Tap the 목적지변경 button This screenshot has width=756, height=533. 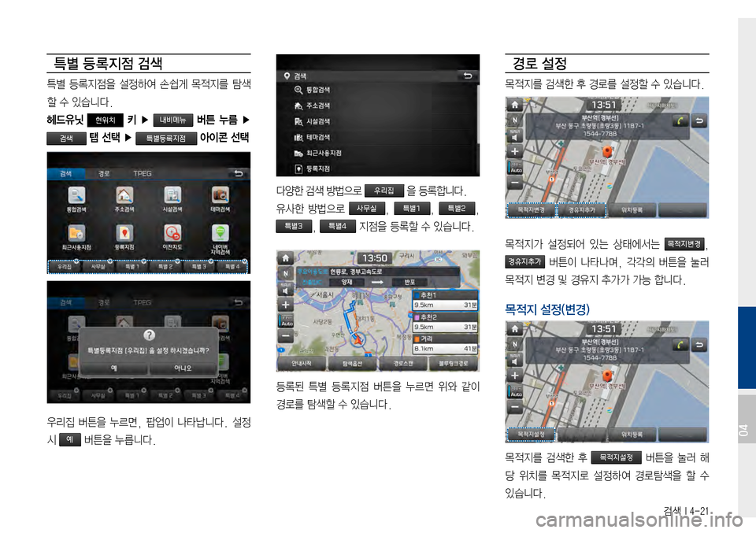[531, 210]
